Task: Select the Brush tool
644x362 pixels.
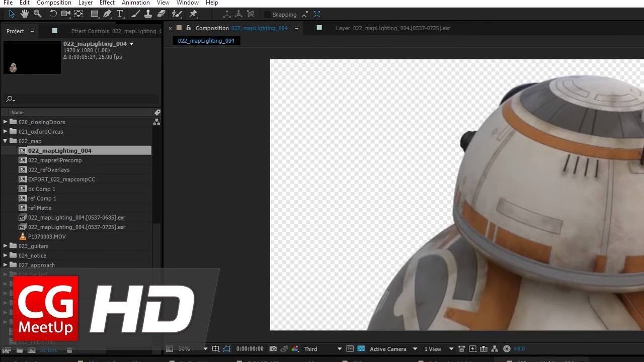Action: pos(135,14)
